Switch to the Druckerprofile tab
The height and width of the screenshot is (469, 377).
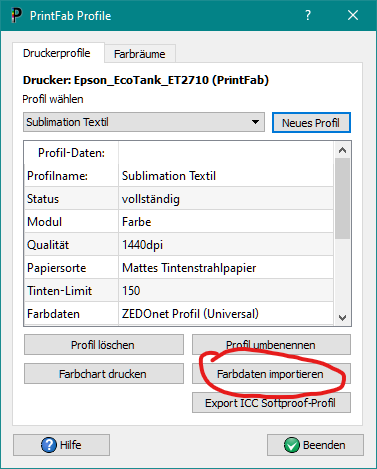(57, 53)
